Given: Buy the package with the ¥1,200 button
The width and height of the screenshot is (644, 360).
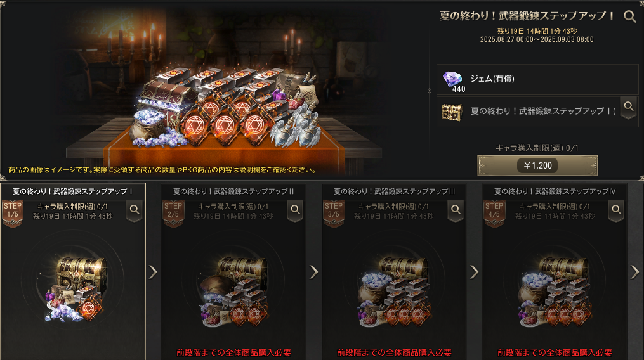Looking at the screenshot, I should pyautogui.click(x=537, y=165).
